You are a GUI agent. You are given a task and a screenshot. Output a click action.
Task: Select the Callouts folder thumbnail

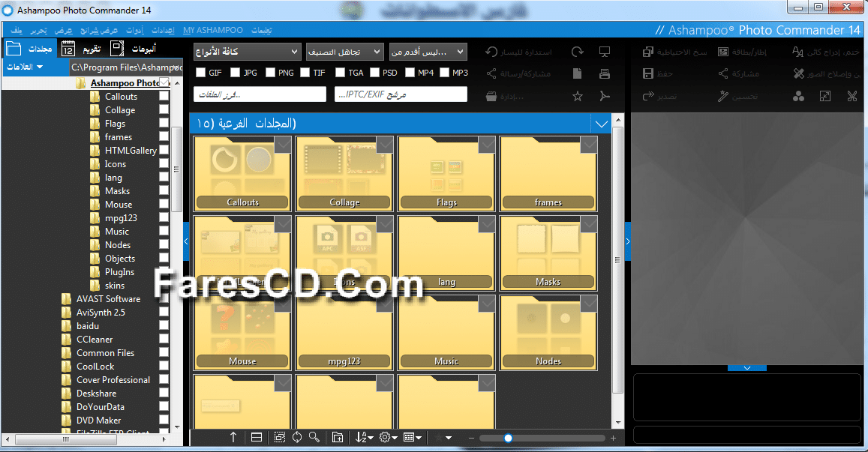pos(242,174)
